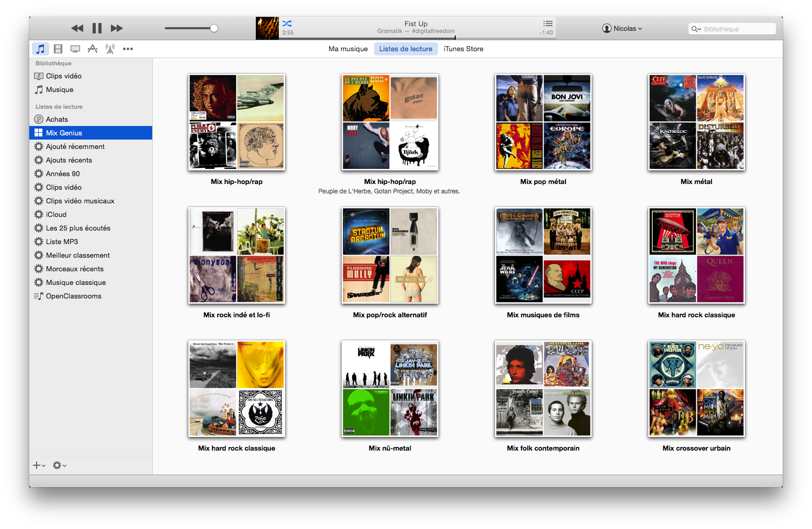The width and height of the screenshot is (812, 529).
Task: Open Ajouts récents smart playlist
Action: (x=91, y=160)
